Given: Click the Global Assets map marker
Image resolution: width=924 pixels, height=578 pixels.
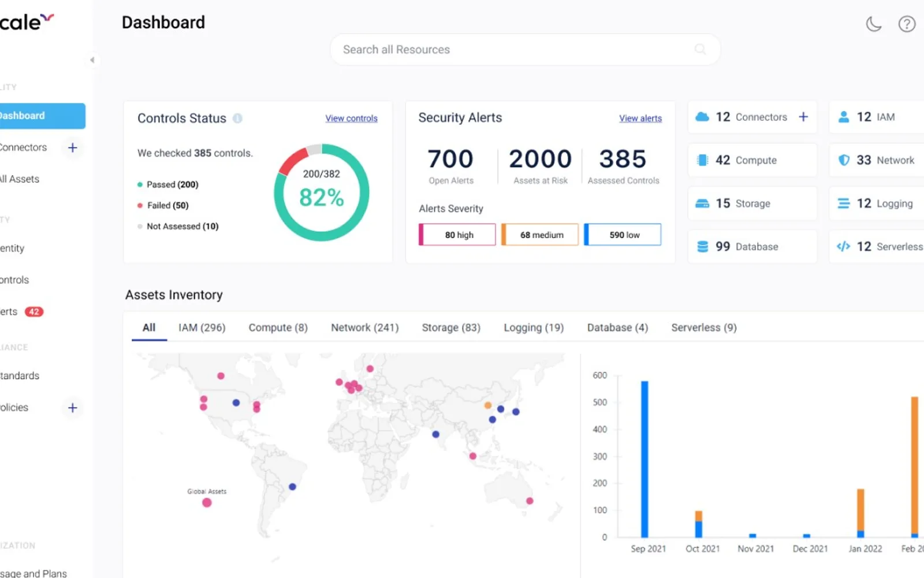Looking at the screenshot, I should tap(207, 502).
